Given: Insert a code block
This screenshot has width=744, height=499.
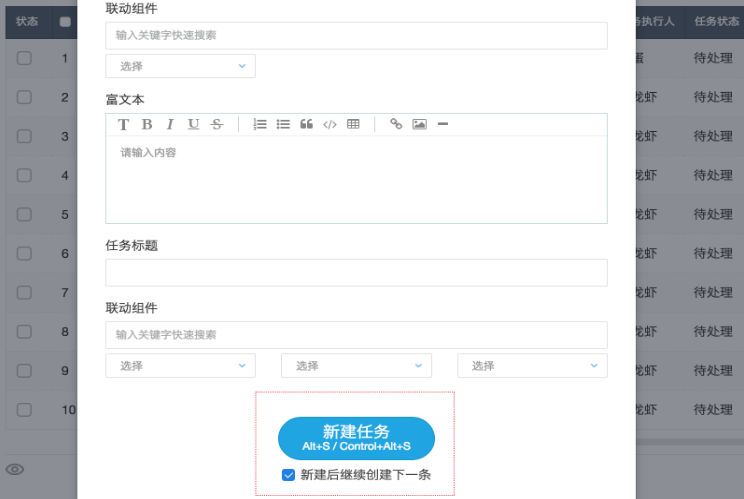Looking at the screenshot, I should pyautogui.click(x=330, y=124).
